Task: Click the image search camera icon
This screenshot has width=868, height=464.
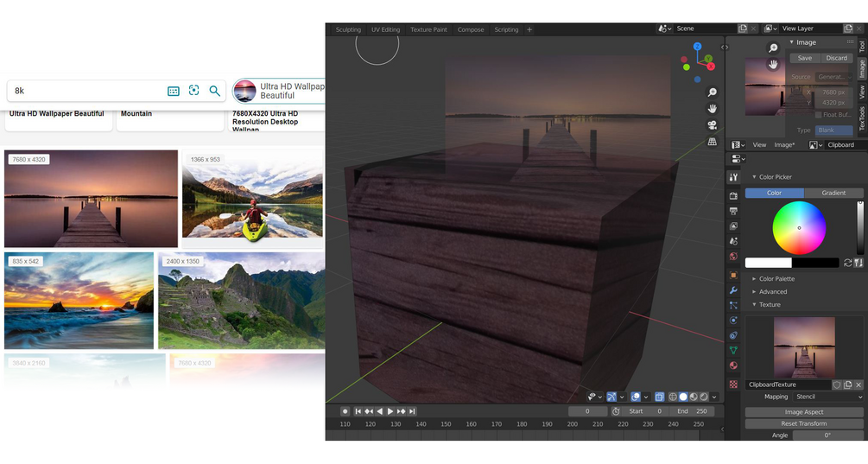Action: [x=193, y=90]
